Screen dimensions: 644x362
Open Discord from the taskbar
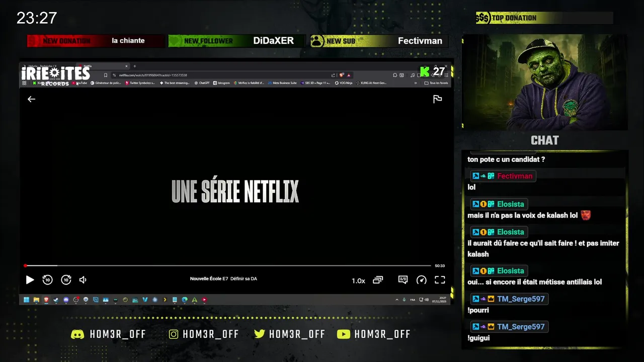tap(66, 300)
